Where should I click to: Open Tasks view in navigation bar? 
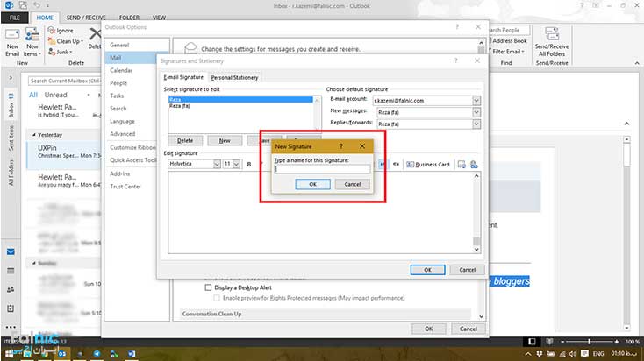(x=11, y=309)
